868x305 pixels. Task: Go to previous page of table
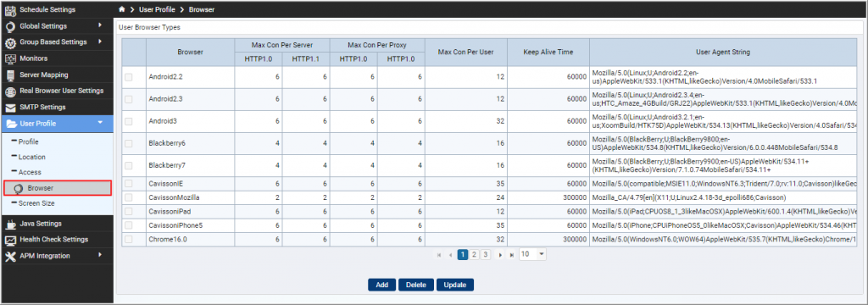tap(451, 255)
